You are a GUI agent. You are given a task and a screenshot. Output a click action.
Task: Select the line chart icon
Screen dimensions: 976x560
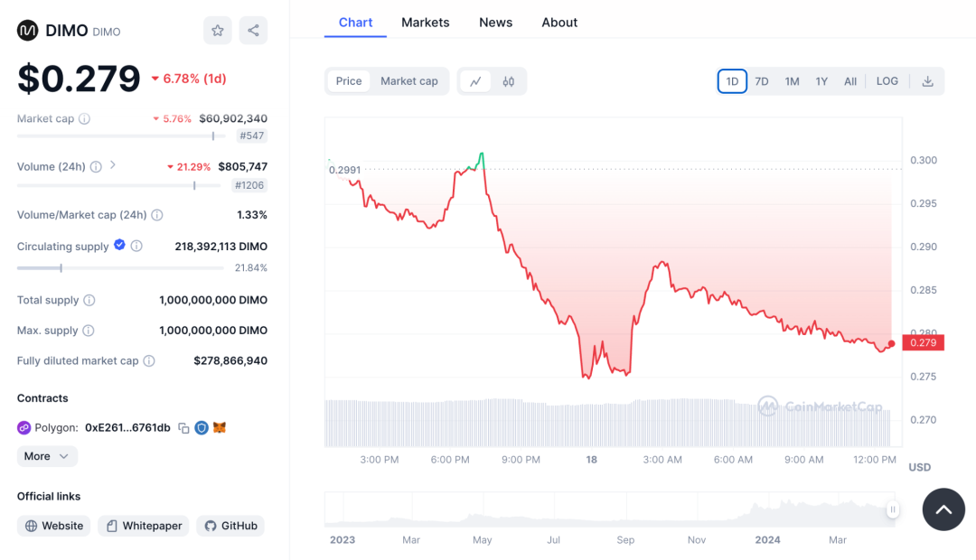[475, 81]
